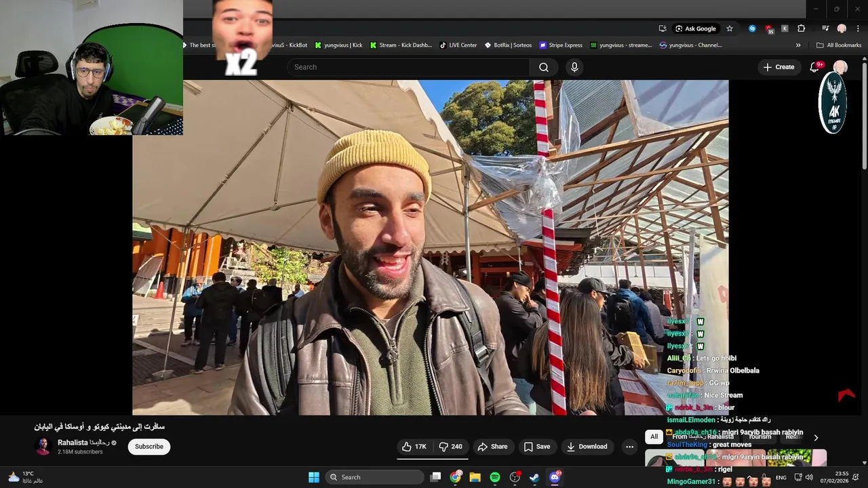Open the more actions three-dot menu
The width and height of the screenshot is (868, 488).
click(x=629, y=447)
